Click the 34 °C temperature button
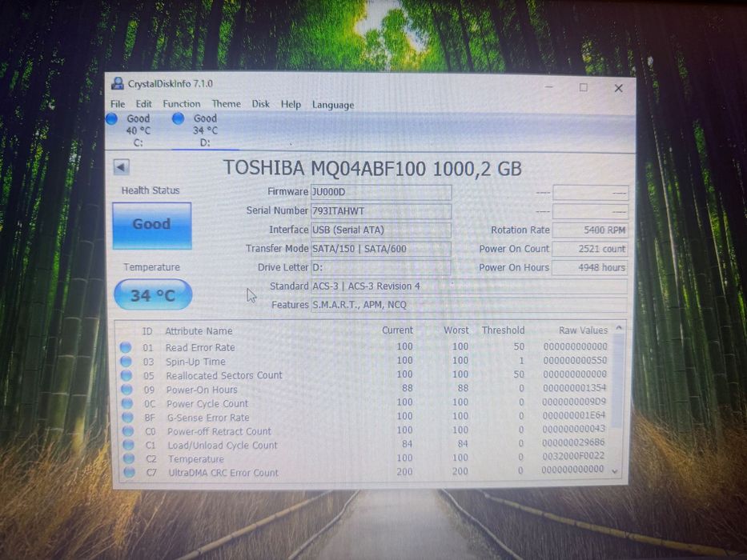This screenshot has width=747, height=560. click(153, 294)
